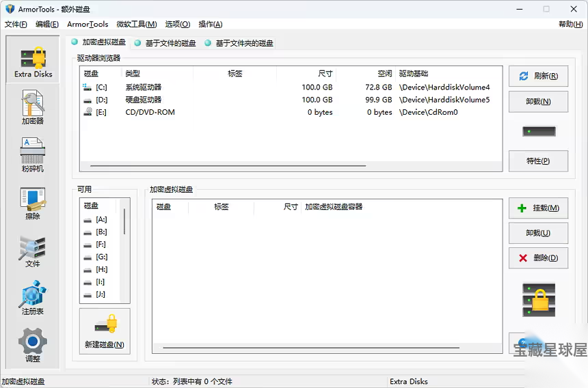Click the disk drive image below 卸载(N)
Image resolution: width=588 pixels, height=388 pixels.
click(x=539, y=131)
